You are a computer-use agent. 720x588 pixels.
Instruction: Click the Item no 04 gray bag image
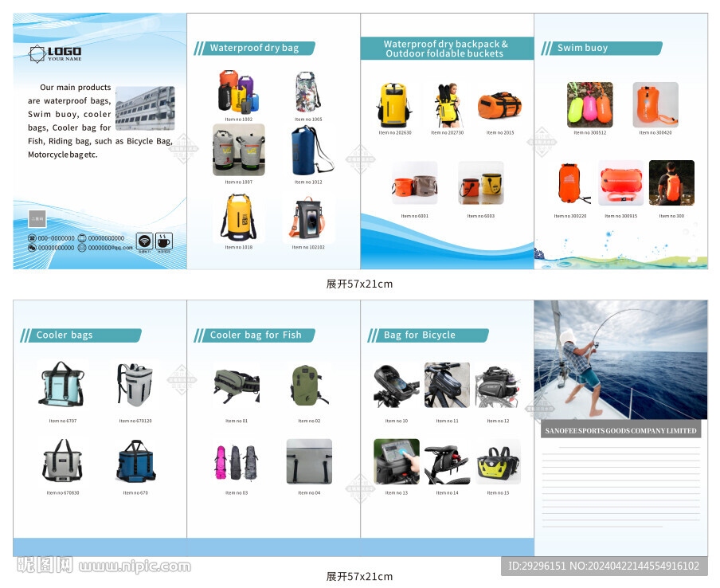(309, 461)
